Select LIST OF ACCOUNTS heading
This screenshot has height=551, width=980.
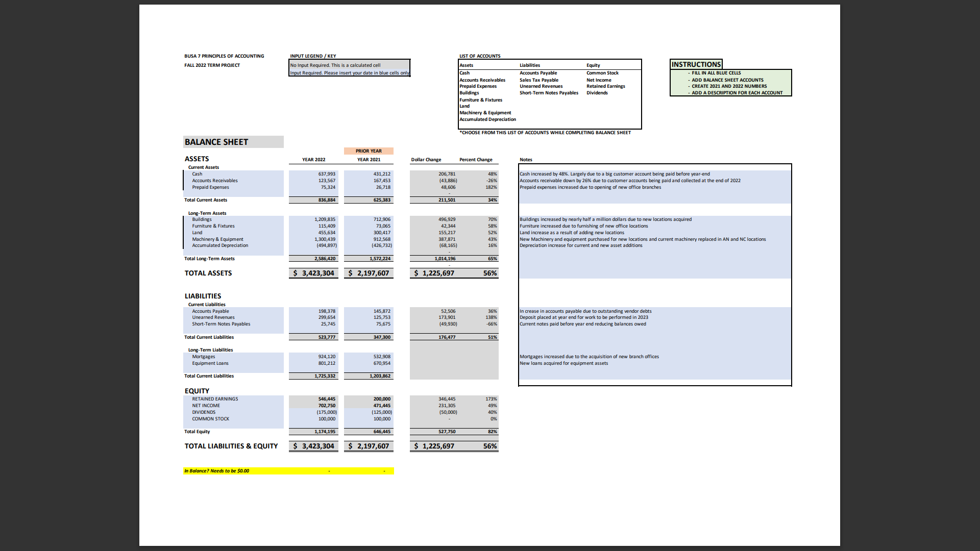[480, 56]
